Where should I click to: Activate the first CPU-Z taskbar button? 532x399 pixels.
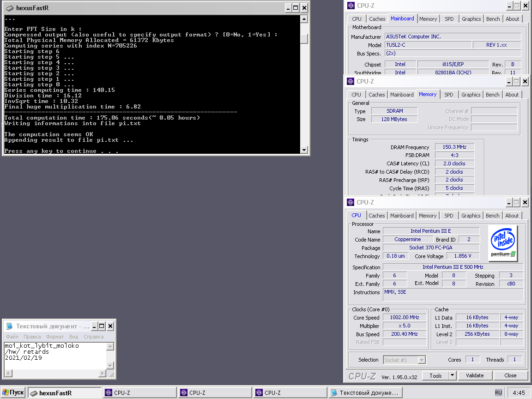140,393
